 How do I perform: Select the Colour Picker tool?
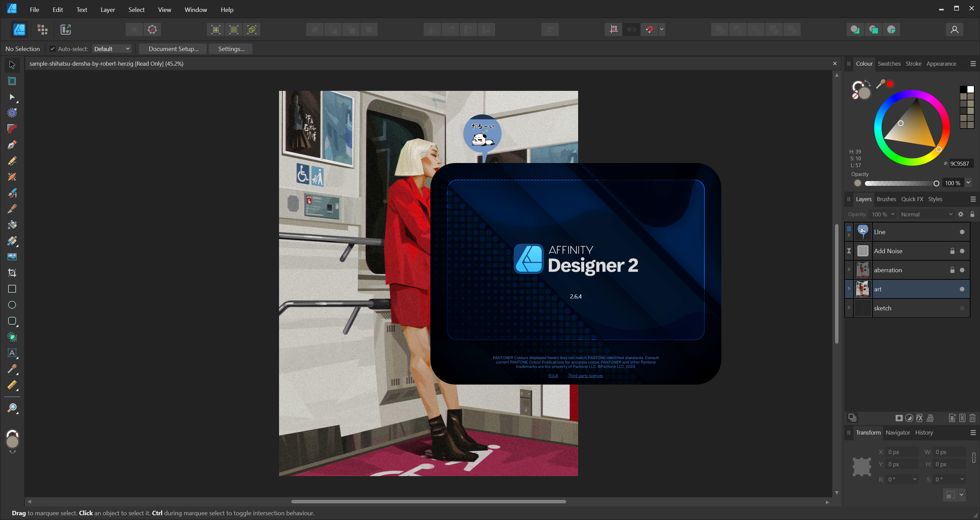click(12, 369)
